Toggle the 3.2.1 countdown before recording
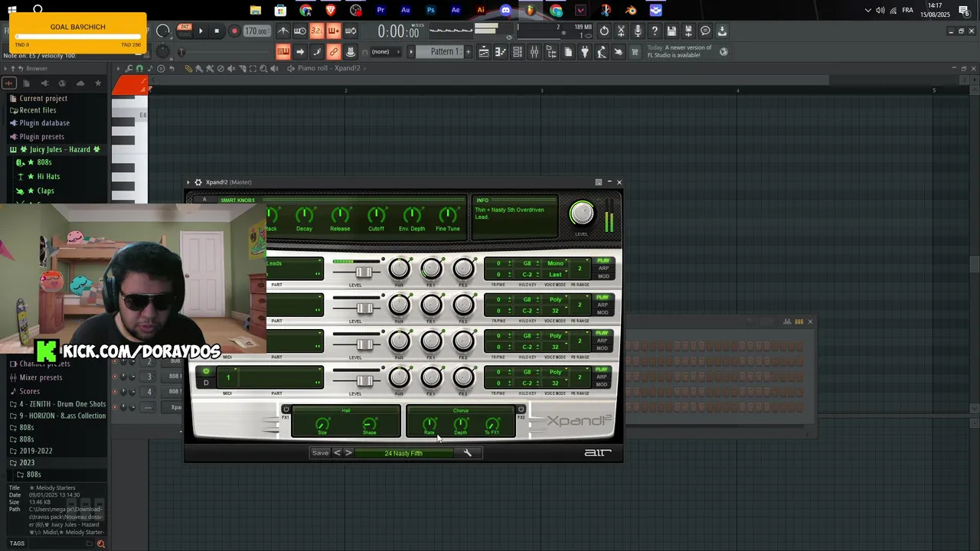980x551 pixels. coord(316,31)
